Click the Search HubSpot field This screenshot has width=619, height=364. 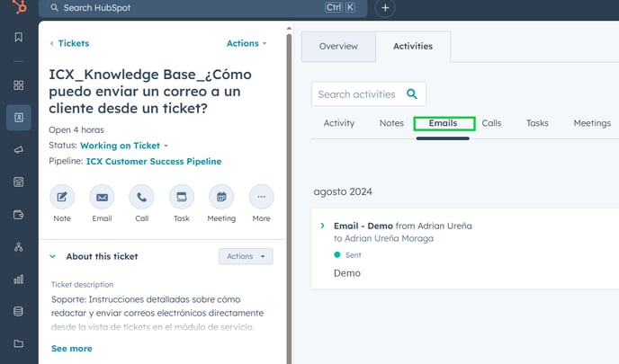[203, 8]
